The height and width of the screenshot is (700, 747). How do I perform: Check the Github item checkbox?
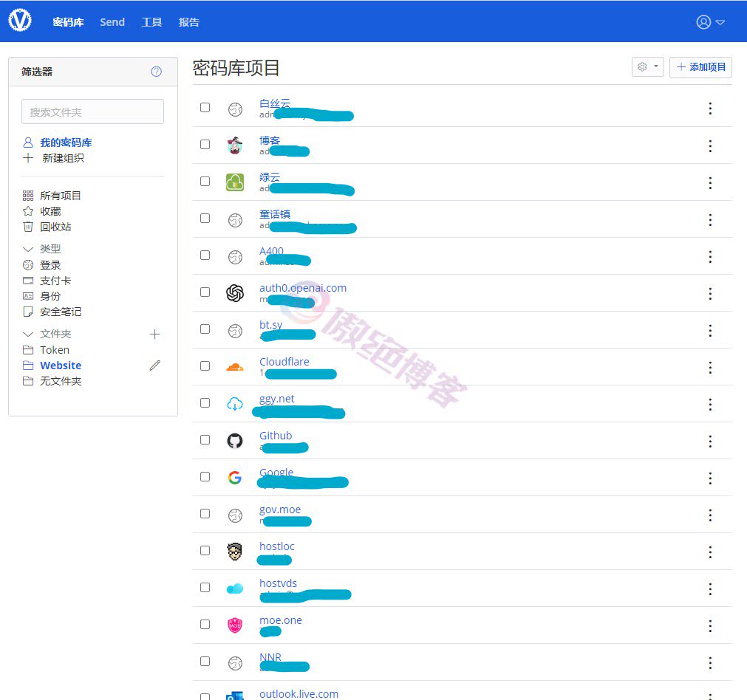(205, 439)
